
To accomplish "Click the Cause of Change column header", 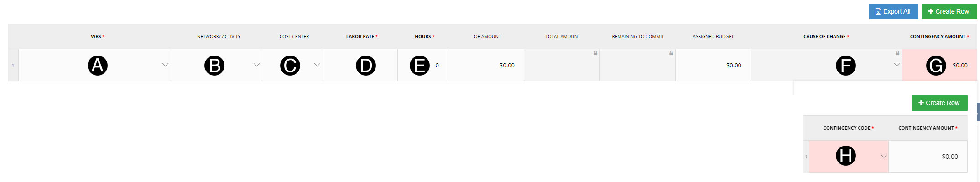I will point(826,37).
